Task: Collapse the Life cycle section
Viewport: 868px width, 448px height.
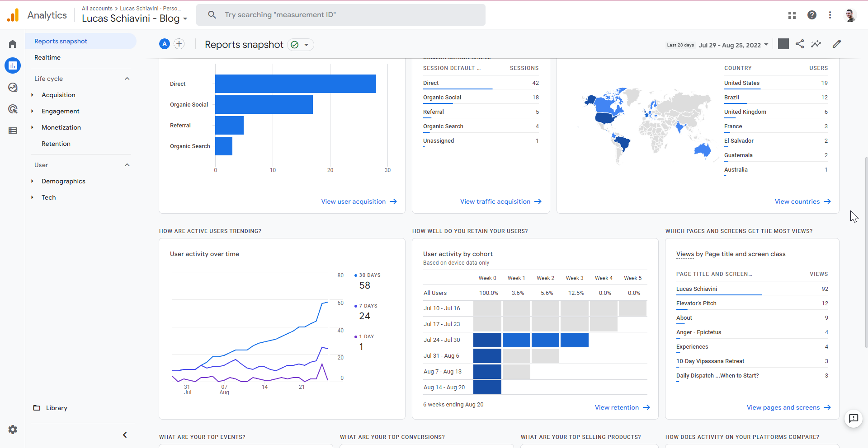Action: [127, 79]
